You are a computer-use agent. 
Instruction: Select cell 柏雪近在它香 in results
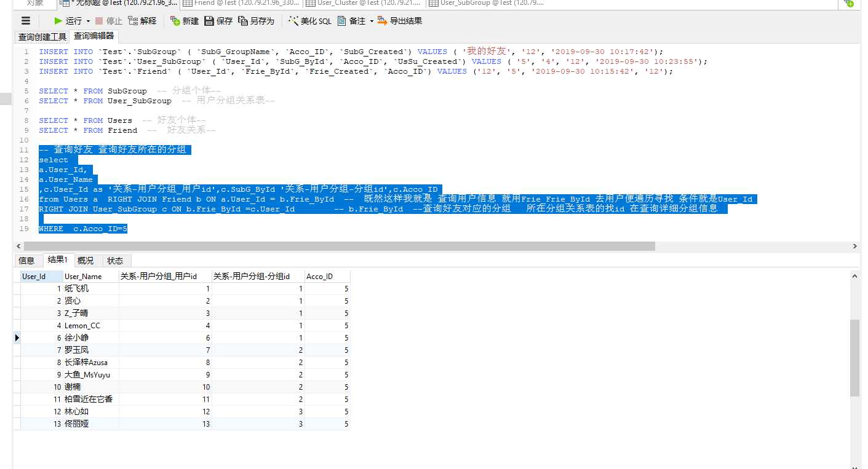pos(90,400)
